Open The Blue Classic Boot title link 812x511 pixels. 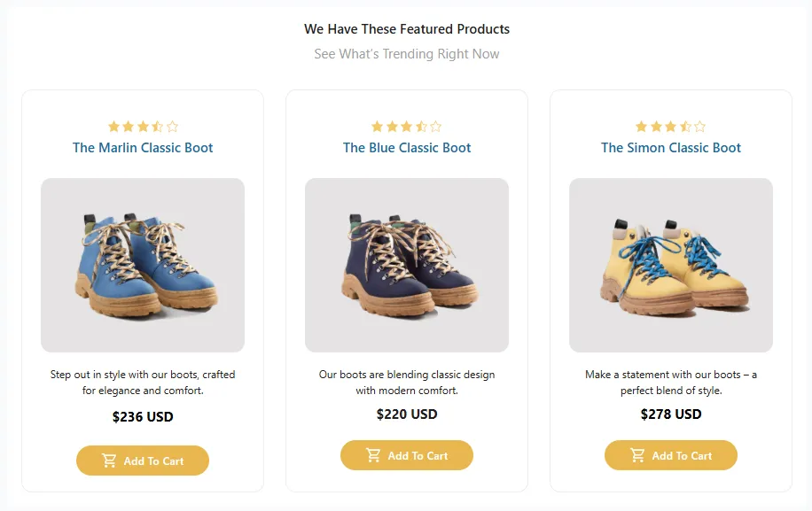point(407,148)
